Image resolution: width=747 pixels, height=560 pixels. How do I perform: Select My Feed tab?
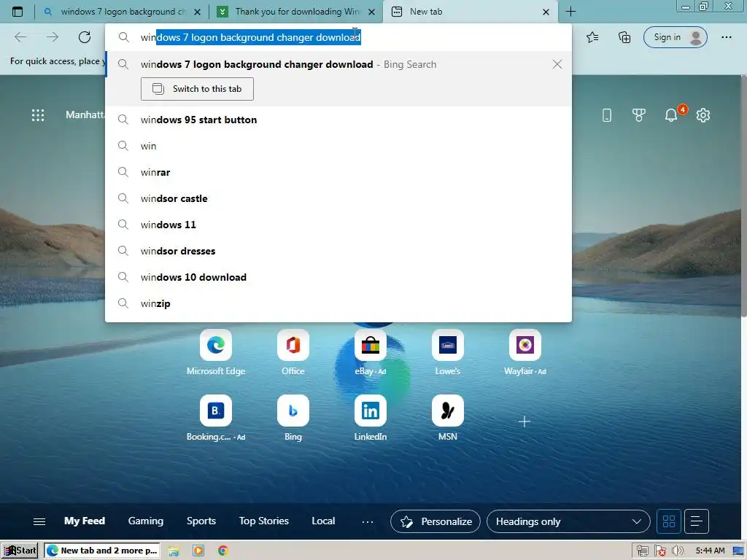pyautogui.click(x=85, y=521)
